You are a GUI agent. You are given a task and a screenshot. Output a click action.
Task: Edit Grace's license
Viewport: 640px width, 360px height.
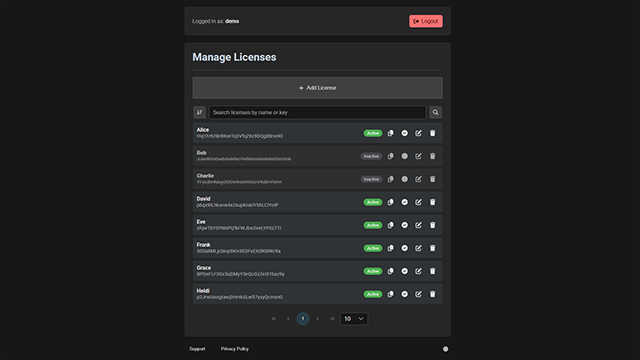click(x=418, y=271)
